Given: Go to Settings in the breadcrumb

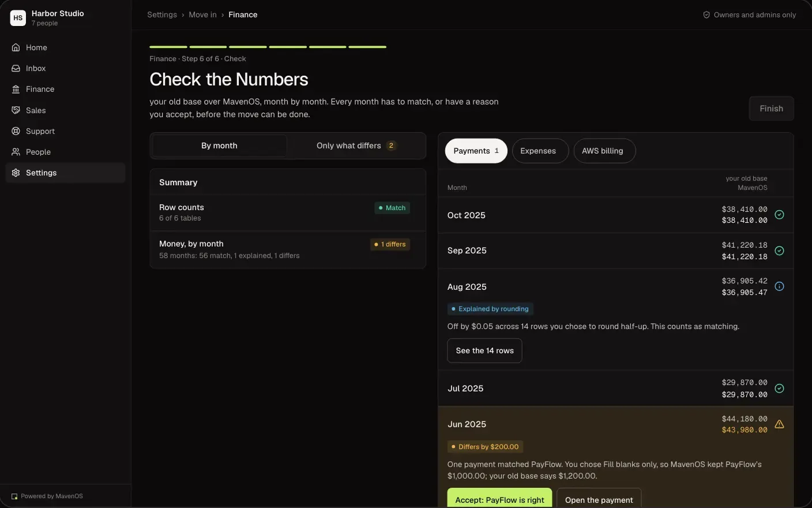Looking at the screenshot, I should point(162,15).
